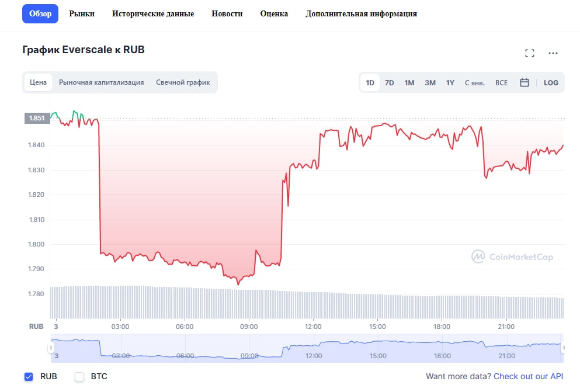
Task: Choose the ВСЕ time range
Action: click(x=502, y=82)
